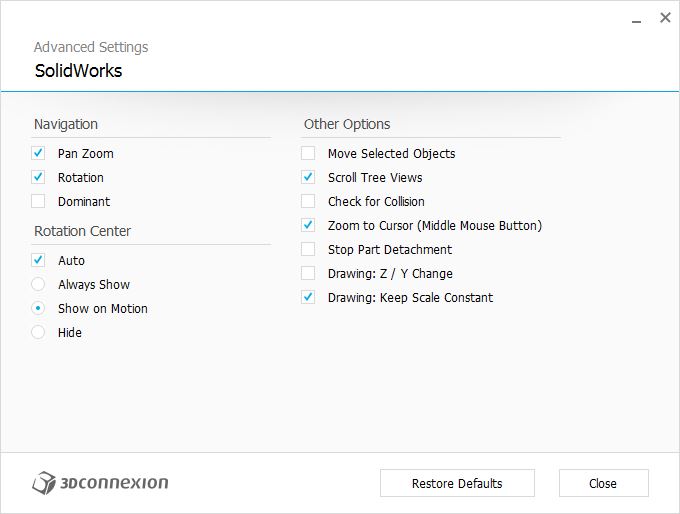
Task: Uncheck Scroll Tree Views option
Action: [x=308, y=177]
